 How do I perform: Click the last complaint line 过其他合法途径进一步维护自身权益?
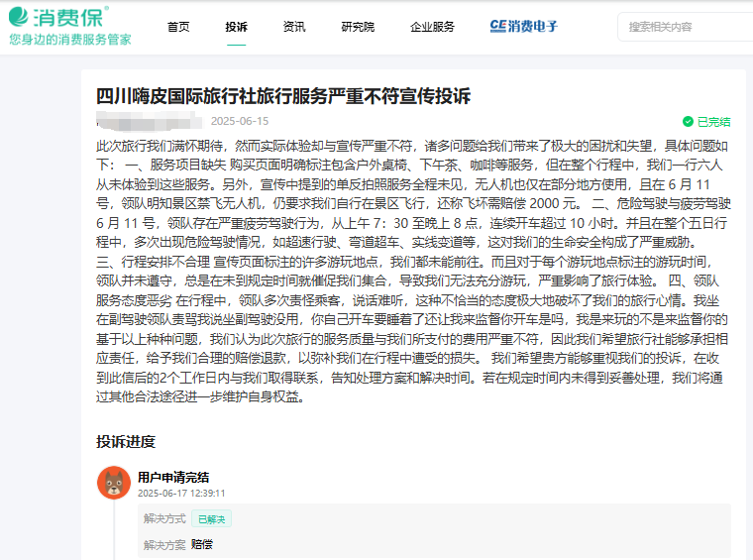click(x=200, y=396)
